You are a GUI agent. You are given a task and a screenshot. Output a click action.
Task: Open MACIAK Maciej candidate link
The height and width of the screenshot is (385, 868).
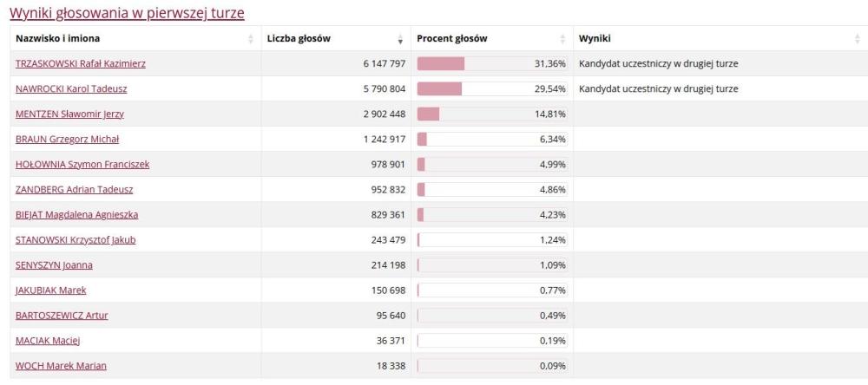[48, 341]
